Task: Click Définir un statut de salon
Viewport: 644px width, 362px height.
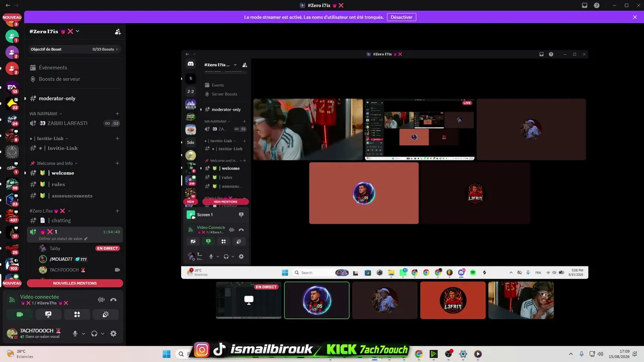Action: coord(63,239)
